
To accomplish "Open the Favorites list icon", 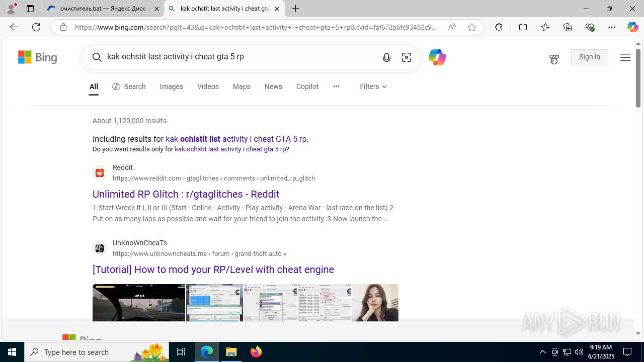I will 545,27.
